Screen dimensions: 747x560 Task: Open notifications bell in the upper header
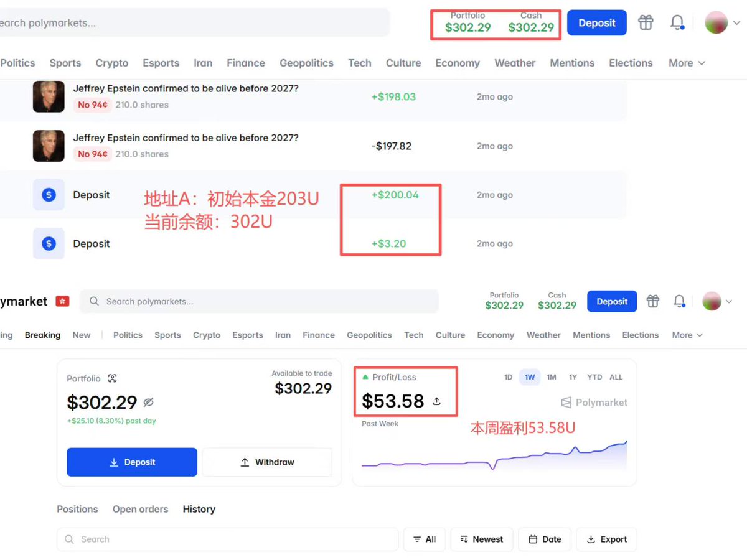(x=677, y=23)
